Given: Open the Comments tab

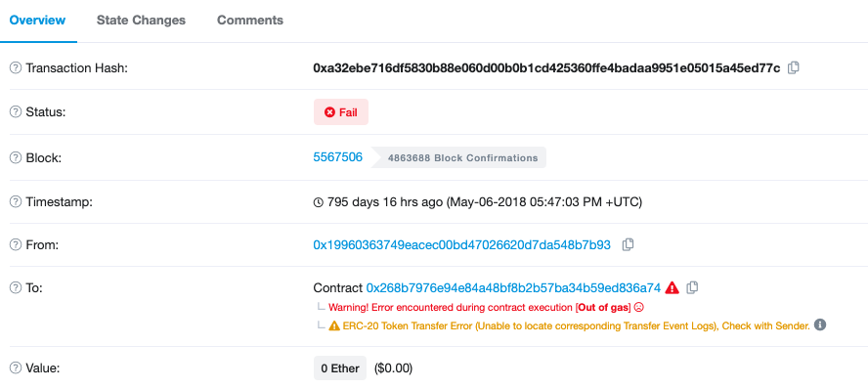Looking at the screenshot, I should (x=250, y=21).
